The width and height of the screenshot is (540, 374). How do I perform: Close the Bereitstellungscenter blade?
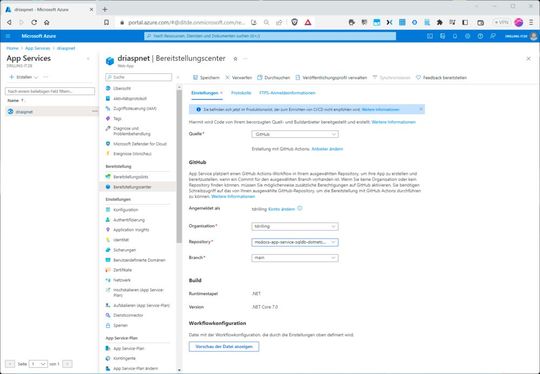(x=529, y=59)
